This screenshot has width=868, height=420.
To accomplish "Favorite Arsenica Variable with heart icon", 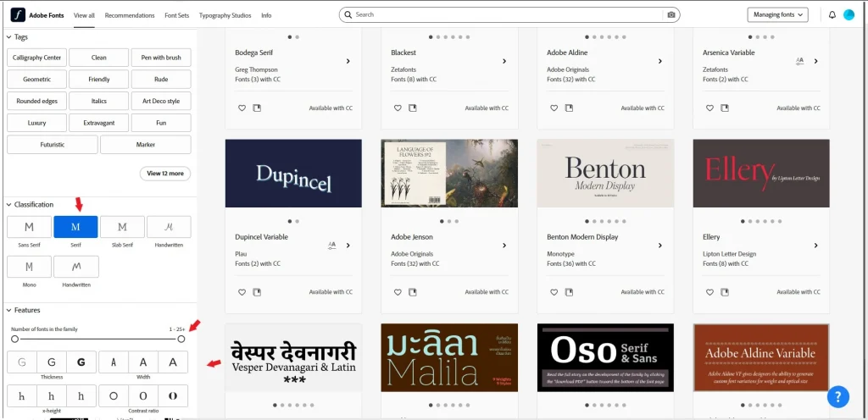I will (x=709, y=108).
